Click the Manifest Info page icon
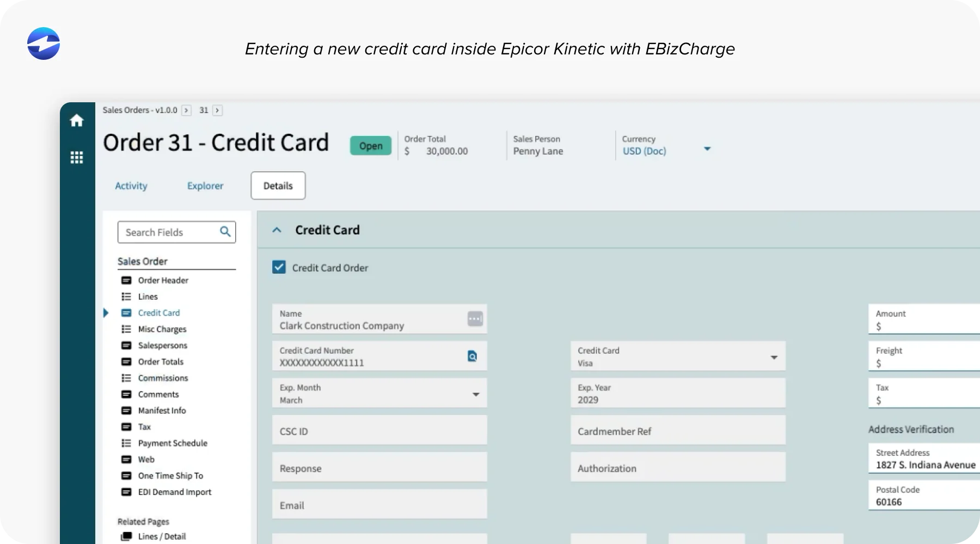 (x=126, y=411)
